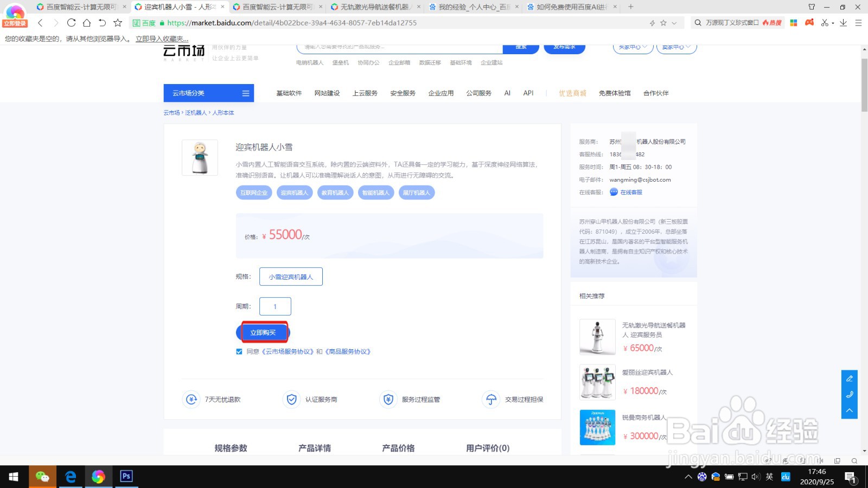
Task: Click the 互联网企业 tag
Action: coord(254,192)
